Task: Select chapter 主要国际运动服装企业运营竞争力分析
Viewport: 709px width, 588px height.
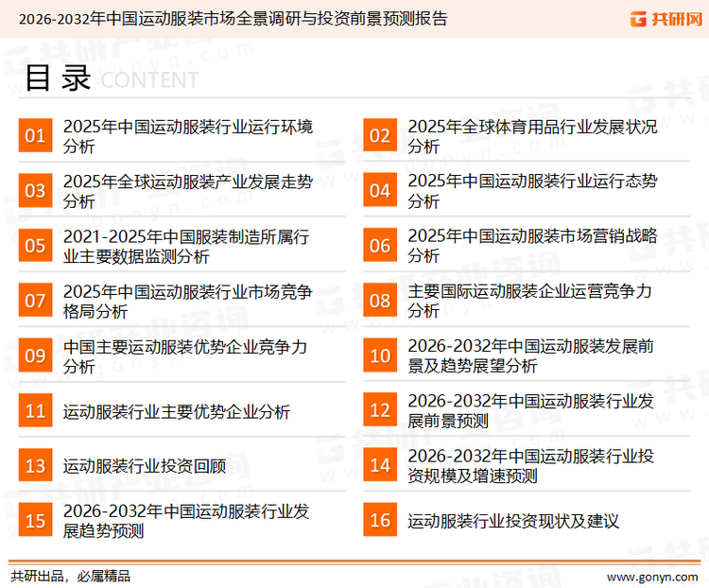Action: click(x=528, y=300)
